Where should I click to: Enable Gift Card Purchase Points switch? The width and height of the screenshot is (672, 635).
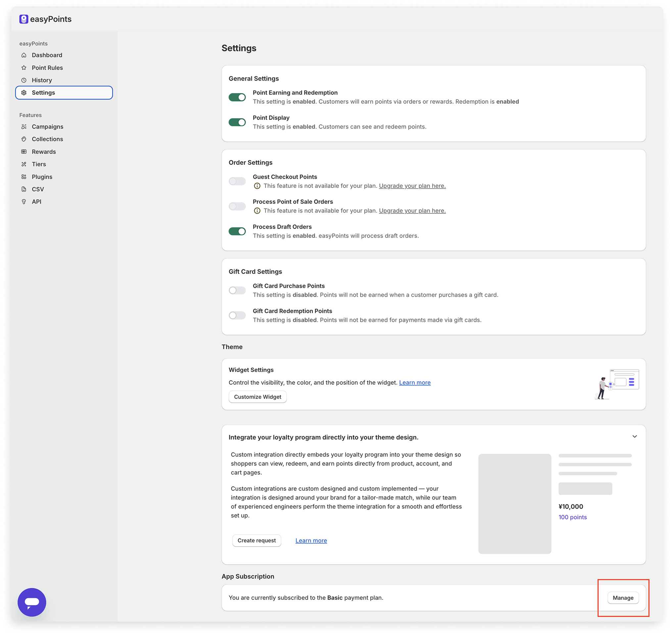237,291
